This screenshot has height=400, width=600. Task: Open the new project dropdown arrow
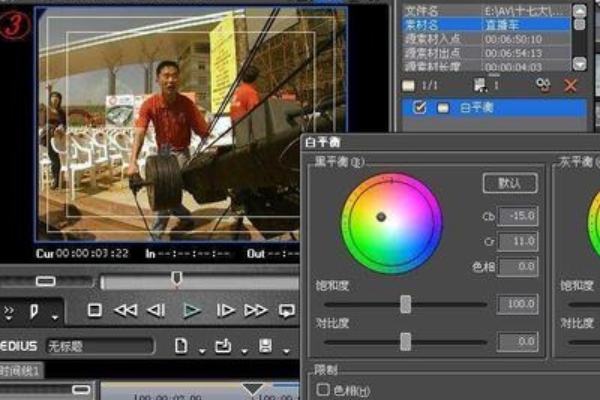[x=202, y=350]
